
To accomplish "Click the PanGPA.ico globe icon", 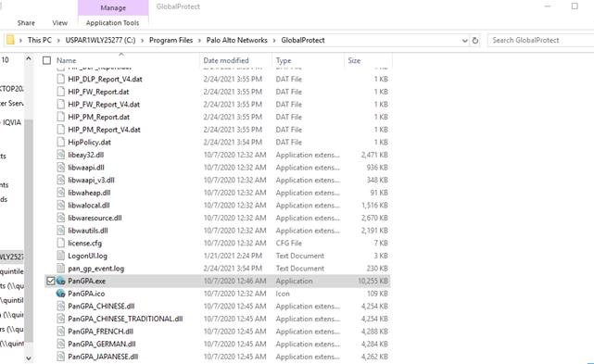I will point(61,294).
